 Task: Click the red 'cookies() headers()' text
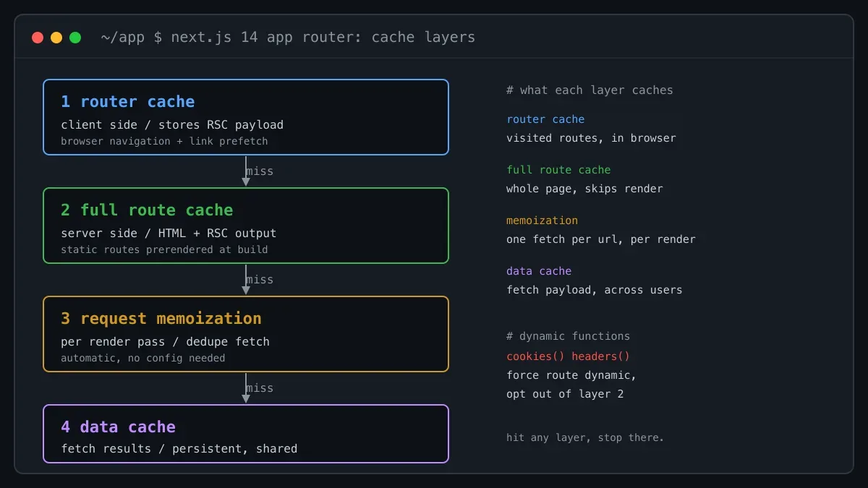point(568,356)
